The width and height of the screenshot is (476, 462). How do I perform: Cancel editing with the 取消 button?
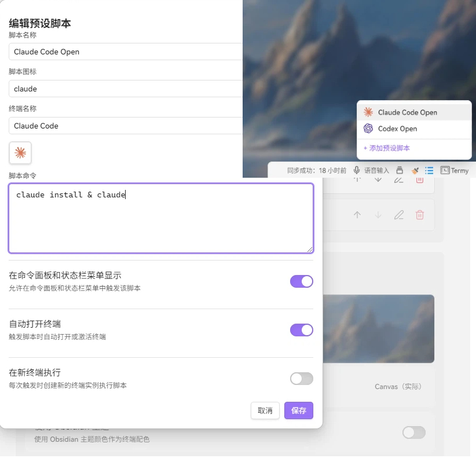pyautogui.click(x=265, y=410)
